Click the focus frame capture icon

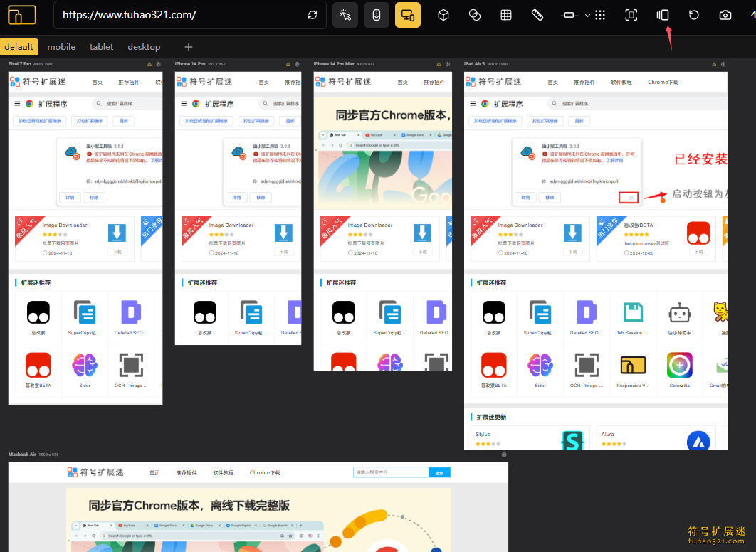pyautogui.click(x=631, y=15)
